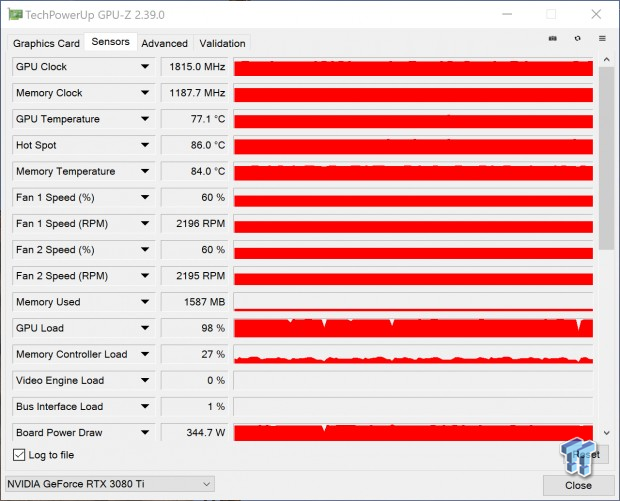The height and width of the screenshot is (501, 620).
Task: Open the Memory Clock sensor dropdown
Action: [x=145, y=93]
